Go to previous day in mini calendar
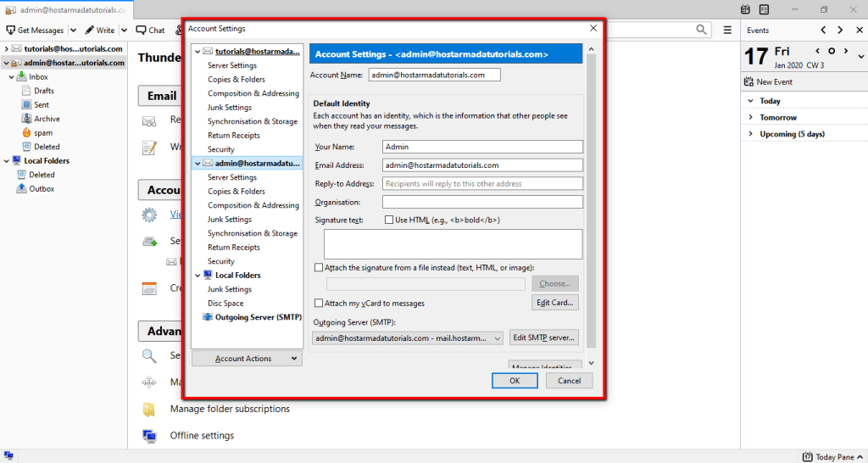868x463 pixels. [818, 51]
